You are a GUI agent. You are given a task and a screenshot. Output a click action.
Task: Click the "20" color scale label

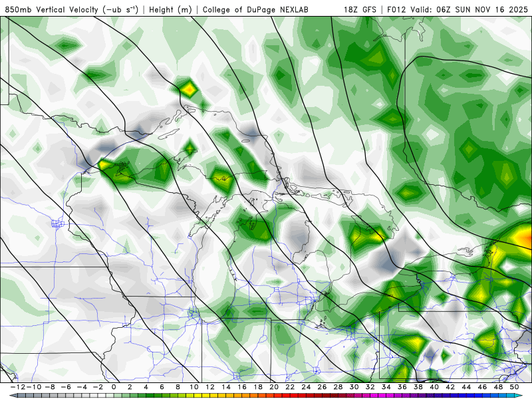(x=274, y=387)
